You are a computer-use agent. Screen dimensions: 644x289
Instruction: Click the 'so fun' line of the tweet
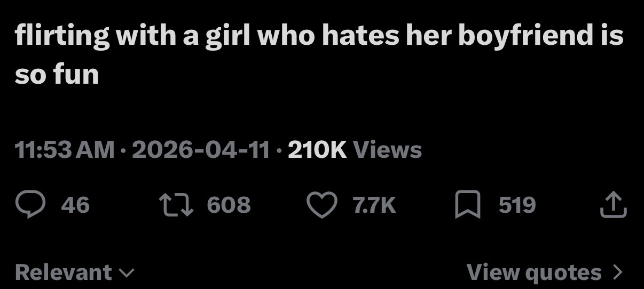57,74
